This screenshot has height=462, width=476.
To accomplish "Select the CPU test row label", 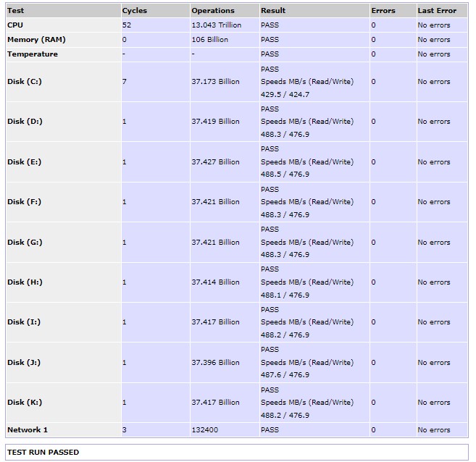I will click(x=15, y=25).
